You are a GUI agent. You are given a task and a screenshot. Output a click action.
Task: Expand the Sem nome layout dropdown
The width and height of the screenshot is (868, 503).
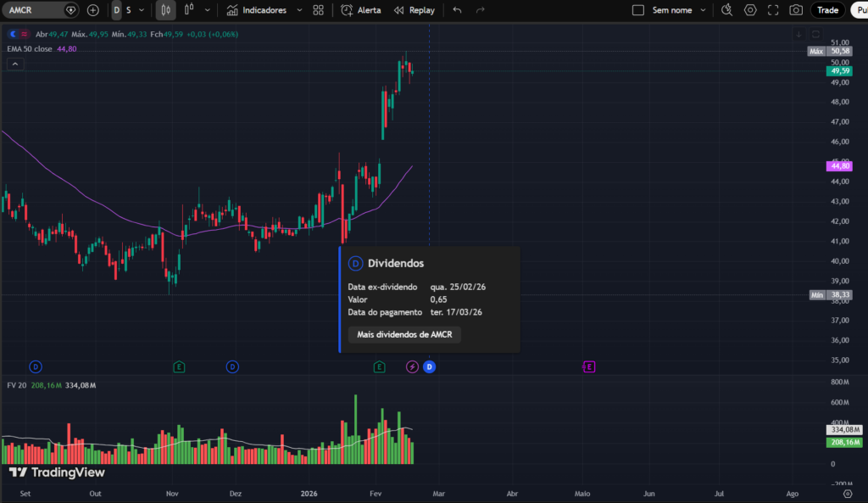(x=704, y=9)
